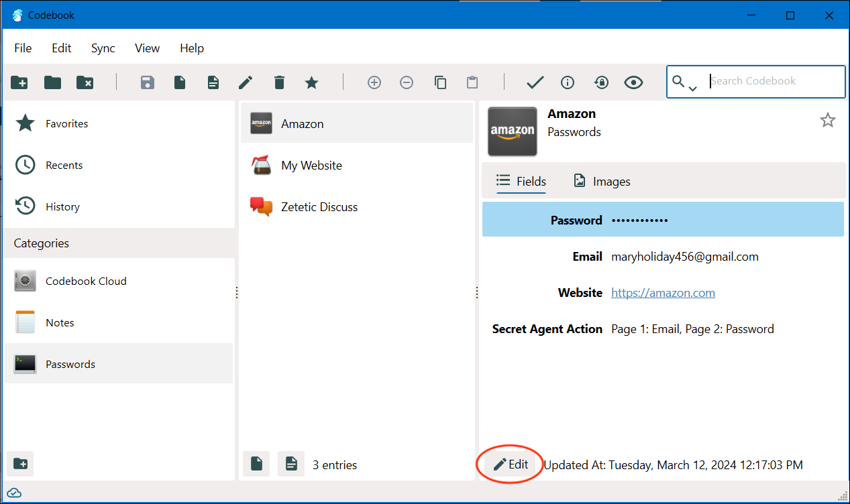Click into the Search Codebook field
The width and height of the screenshot is (850, 504).
coord(776,81)
